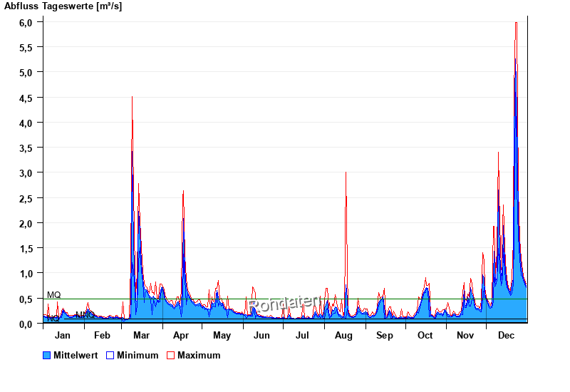Choose the Oct month axis label
570x392 pixels.
click(x=425, y=336)
